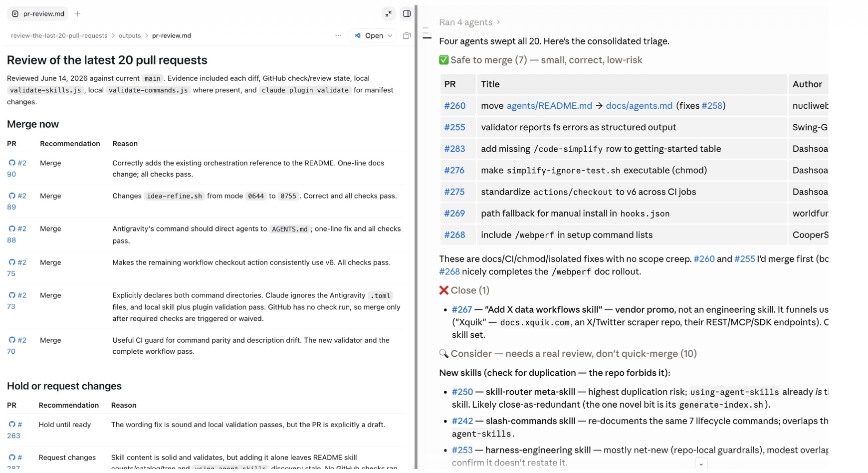Open GitHub PR #273 link in Merge now

click(x=17, y=300)
